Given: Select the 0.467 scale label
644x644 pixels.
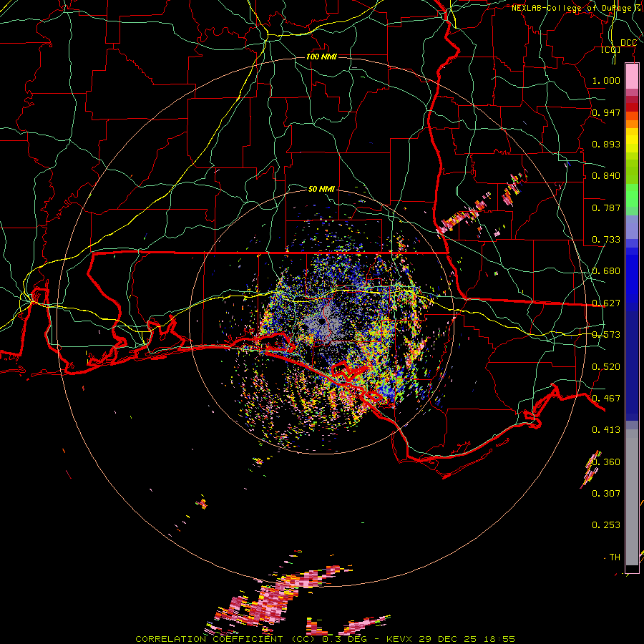Looking at the screenshot, I should click(x=606, y=399).
